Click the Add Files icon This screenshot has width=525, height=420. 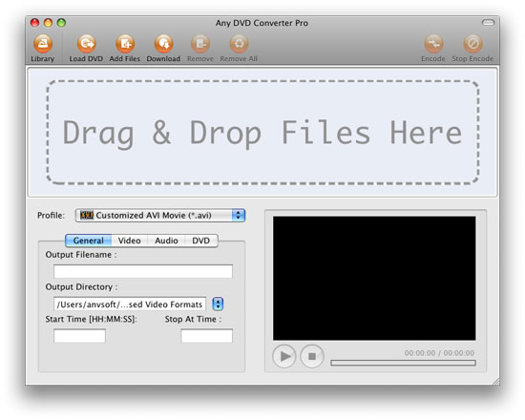coord(125,44)
